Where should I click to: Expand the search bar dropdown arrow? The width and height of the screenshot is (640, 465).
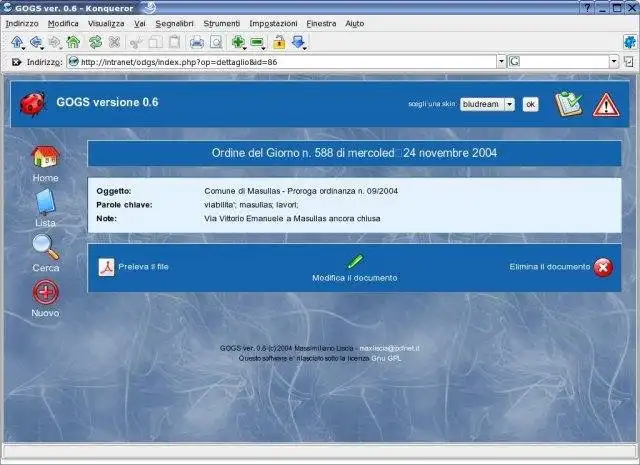pos(614,62)
